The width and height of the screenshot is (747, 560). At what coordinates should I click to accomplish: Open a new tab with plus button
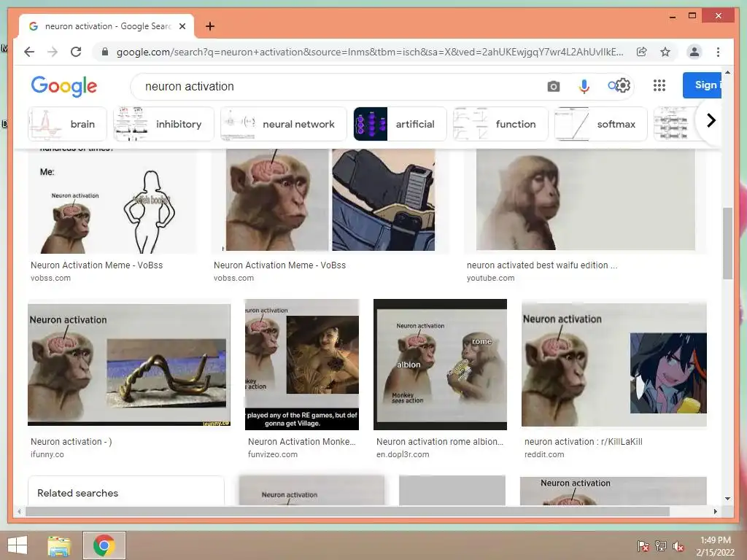[x=210, y=26]
